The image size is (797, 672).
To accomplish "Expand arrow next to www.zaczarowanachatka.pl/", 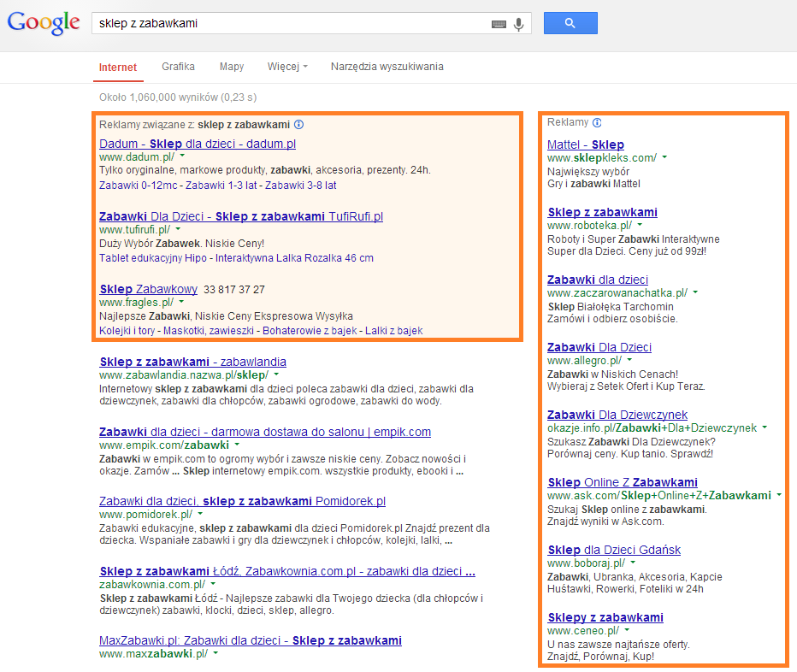I will 695,292.
